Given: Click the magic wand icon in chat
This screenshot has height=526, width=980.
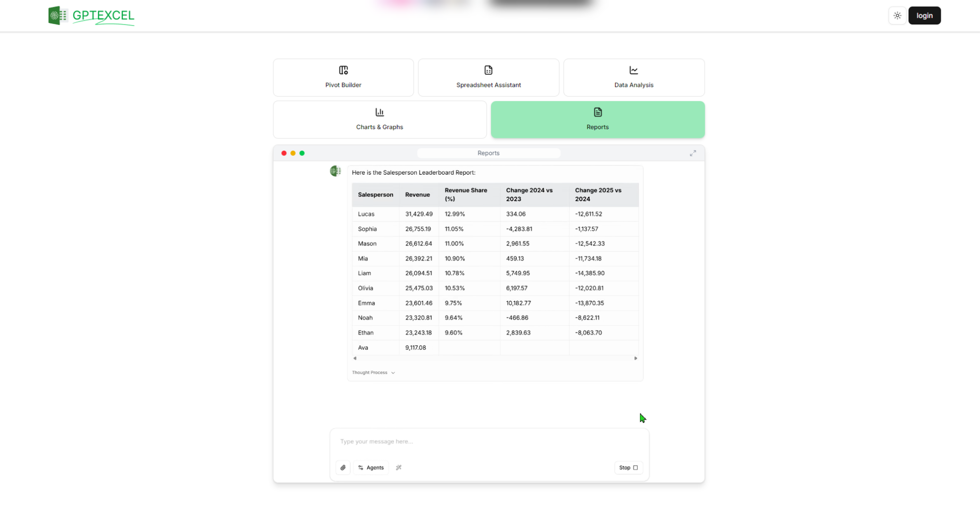Looking at the screenshot, I should coord(399,467).
